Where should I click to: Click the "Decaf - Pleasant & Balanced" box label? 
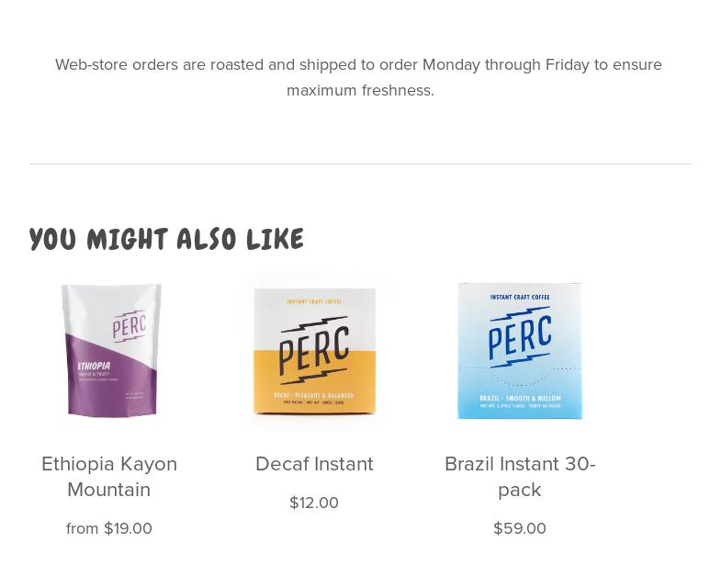tap(314, 396)
